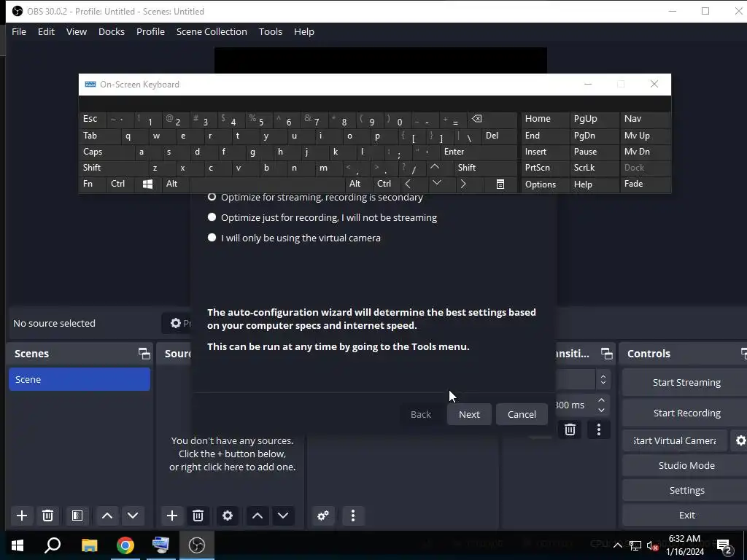
Task: Toggle ScrLk key on On-Screen Keyboard
Action: point(594,168)
